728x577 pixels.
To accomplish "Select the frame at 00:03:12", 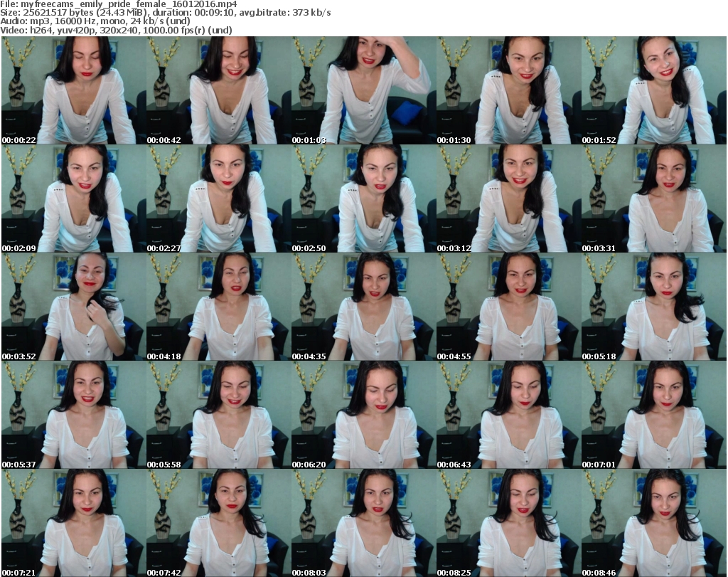I will (508, 198).
